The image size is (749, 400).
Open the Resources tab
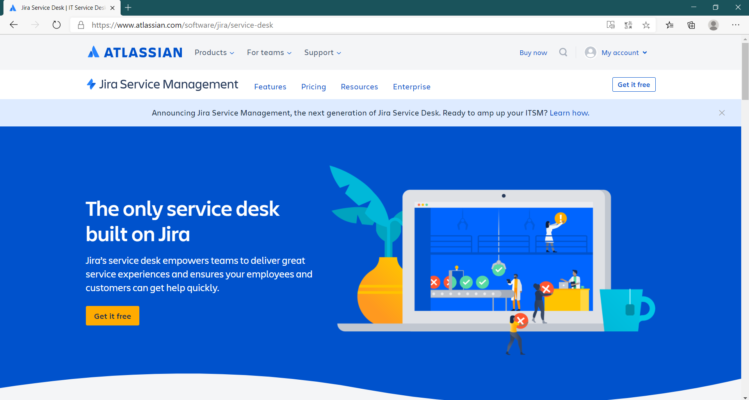[x=359, y=86]
